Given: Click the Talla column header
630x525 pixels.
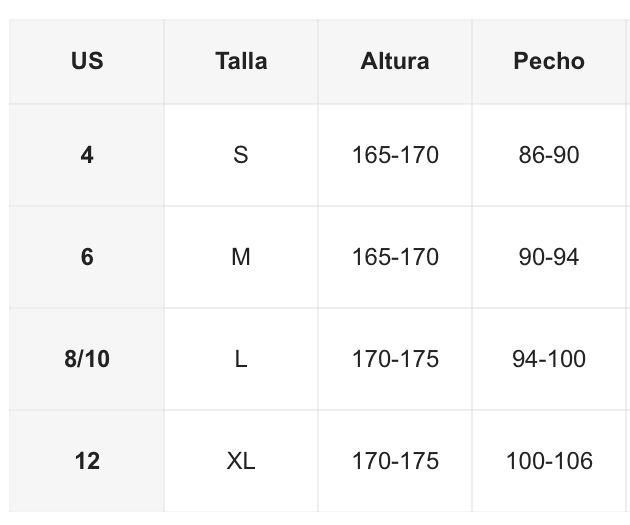Looking at the screenshot, I should pyautogui.click(x=241, y=61).
